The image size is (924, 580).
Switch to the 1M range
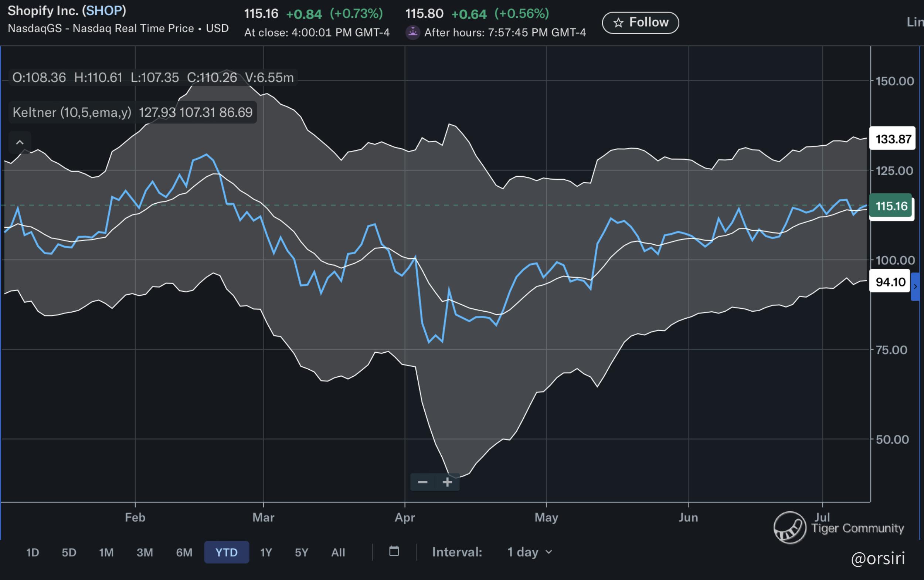(106, 552)
